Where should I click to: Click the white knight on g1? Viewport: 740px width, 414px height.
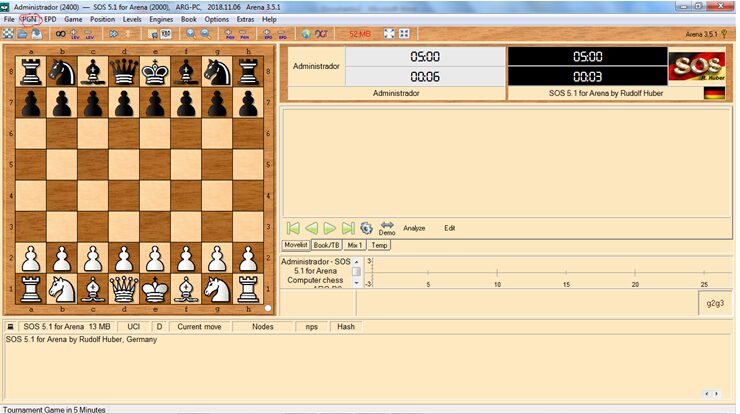(217, 289)
